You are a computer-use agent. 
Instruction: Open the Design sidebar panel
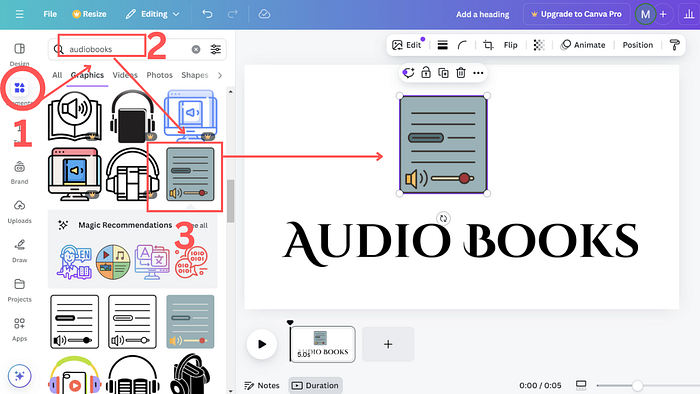click(x=19, y=54)
